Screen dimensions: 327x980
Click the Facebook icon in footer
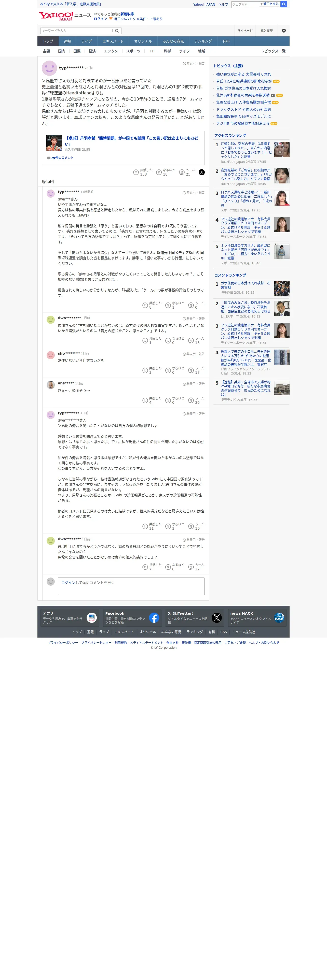(154, 617)
